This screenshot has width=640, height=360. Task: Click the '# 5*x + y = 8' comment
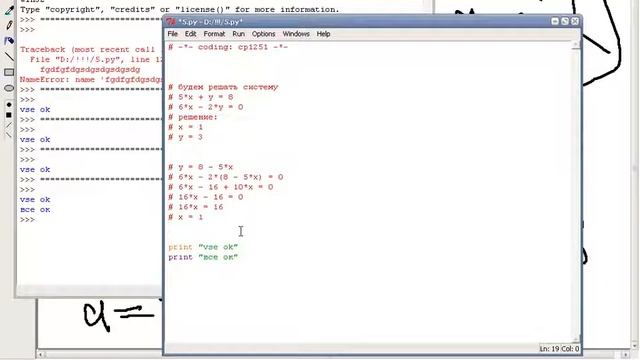point(200,97)
